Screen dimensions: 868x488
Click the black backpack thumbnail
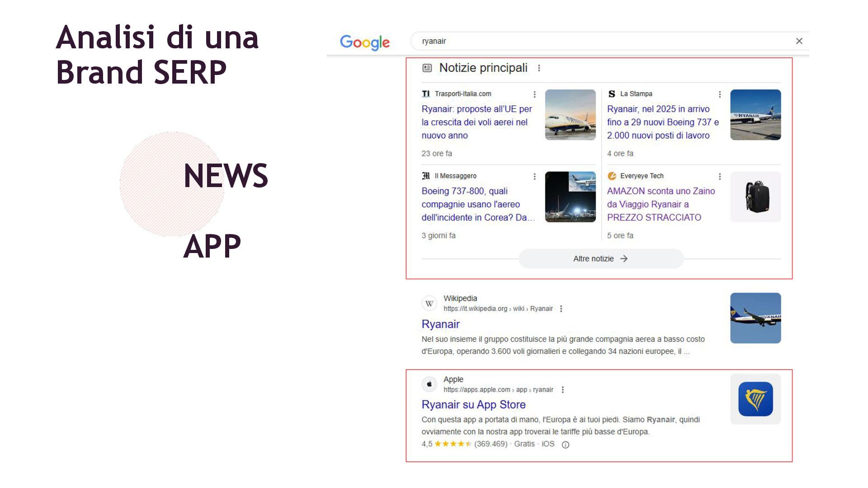click(755, 197)
